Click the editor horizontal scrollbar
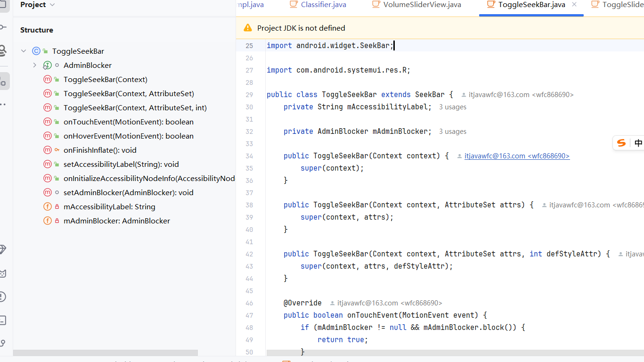644x362 pixels. tap(455, 353)
